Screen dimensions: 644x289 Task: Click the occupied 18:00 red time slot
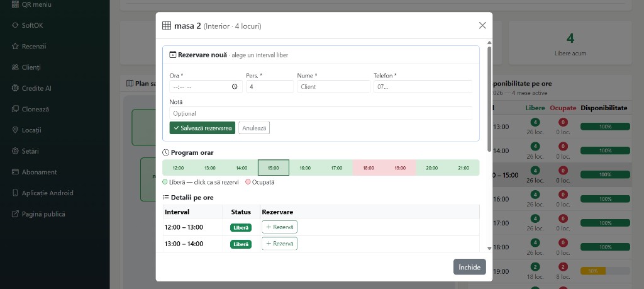coord(369,167)
